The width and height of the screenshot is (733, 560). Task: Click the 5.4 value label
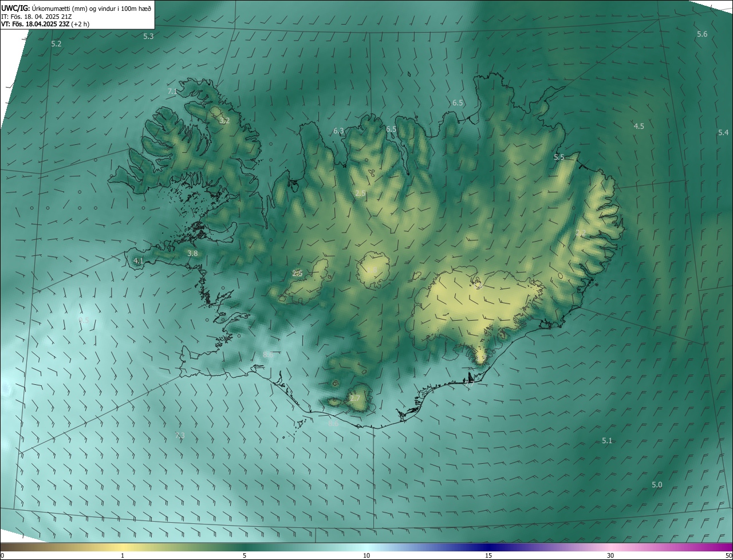723,133
